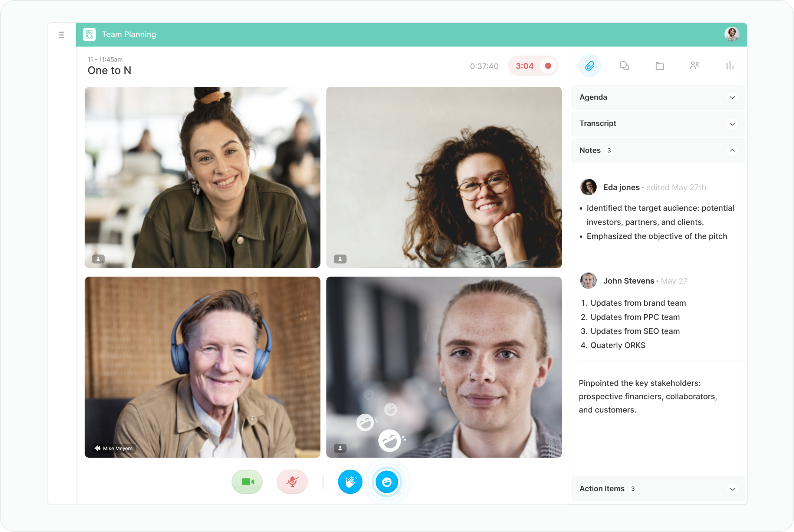Viewport: 794px width, 532px height.
Task: Mute the microphone button
Action: pos(292,482)
